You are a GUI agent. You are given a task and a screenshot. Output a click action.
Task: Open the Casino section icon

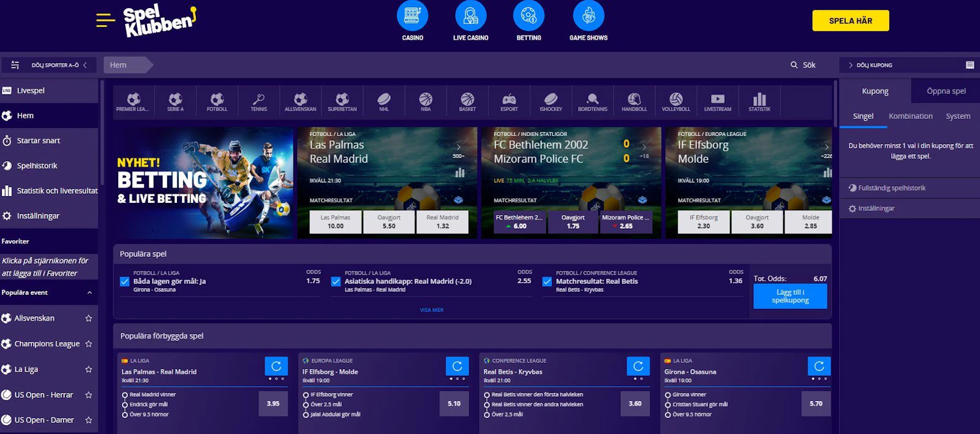pos(412,16)
